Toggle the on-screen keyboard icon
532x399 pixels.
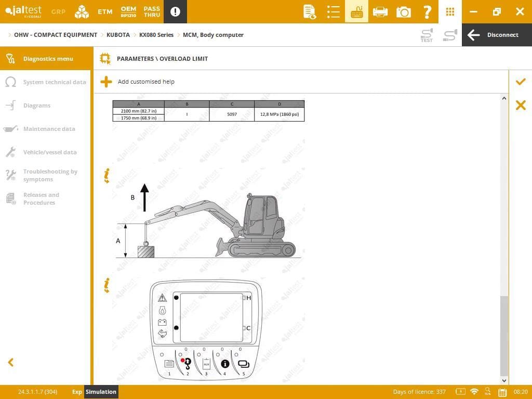pyautogui.click(x=356, y=11)
